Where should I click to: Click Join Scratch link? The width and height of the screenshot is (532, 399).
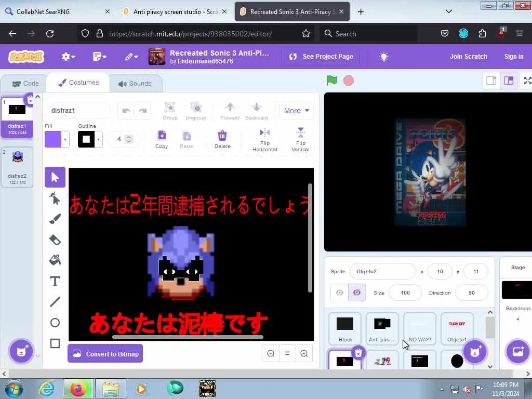468,57
